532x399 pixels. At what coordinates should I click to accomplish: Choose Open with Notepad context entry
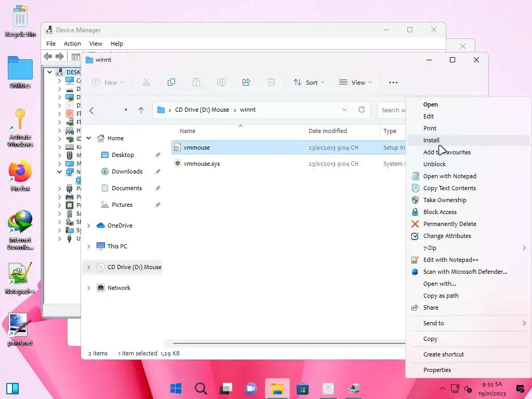pos(469,176)
